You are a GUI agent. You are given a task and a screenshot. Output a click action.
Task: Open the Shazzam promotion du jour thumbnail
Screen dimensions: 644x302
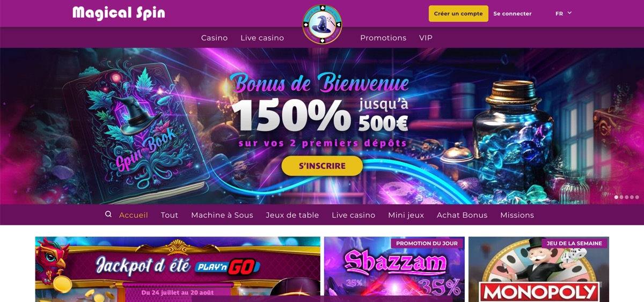(x=394, y=269)
